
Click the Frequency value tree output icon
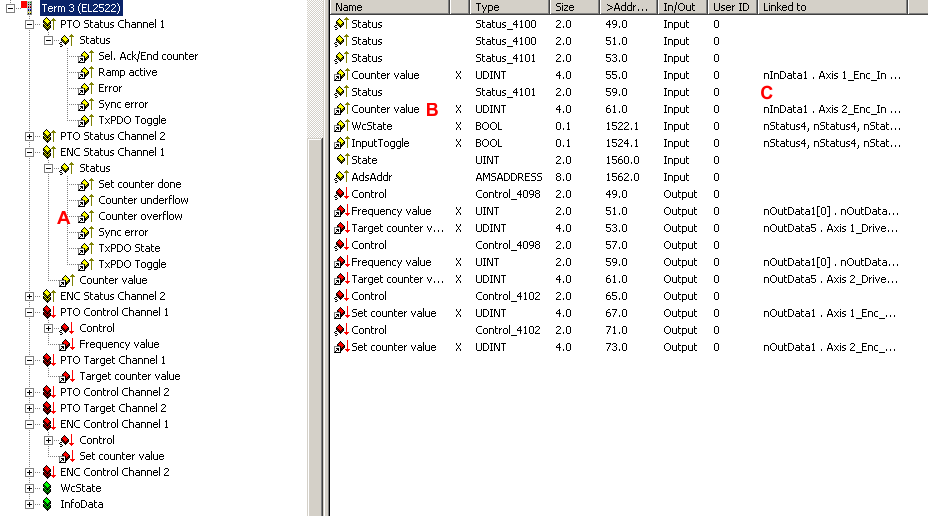tap(67, 344)
